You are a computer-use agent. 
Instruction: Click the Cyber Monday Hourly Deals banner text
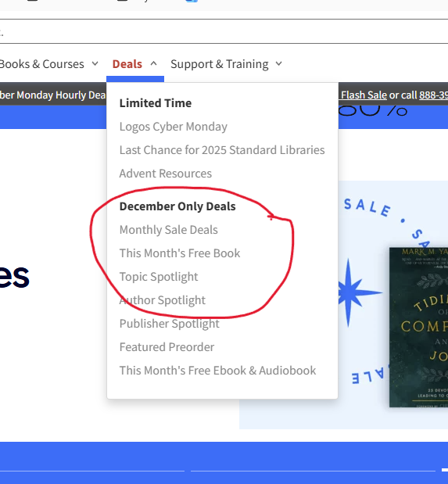53,95
